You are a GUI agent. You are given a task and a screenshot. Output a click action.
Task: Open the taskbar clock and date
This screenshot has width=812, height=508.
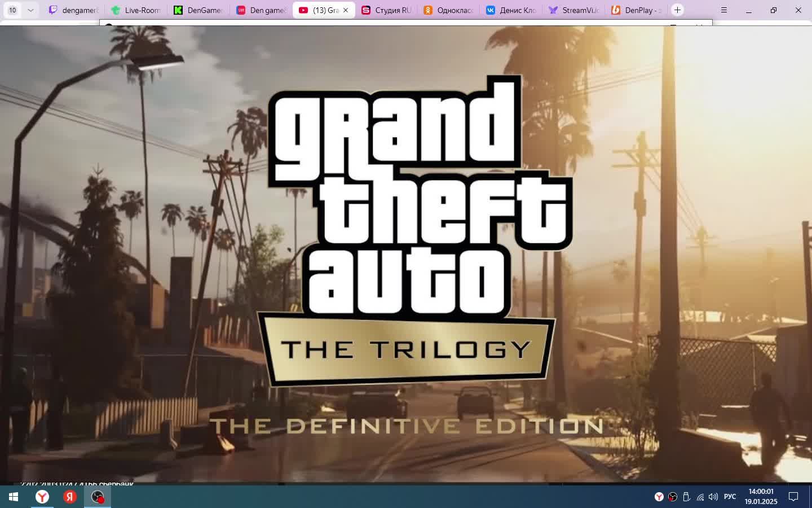761,497
